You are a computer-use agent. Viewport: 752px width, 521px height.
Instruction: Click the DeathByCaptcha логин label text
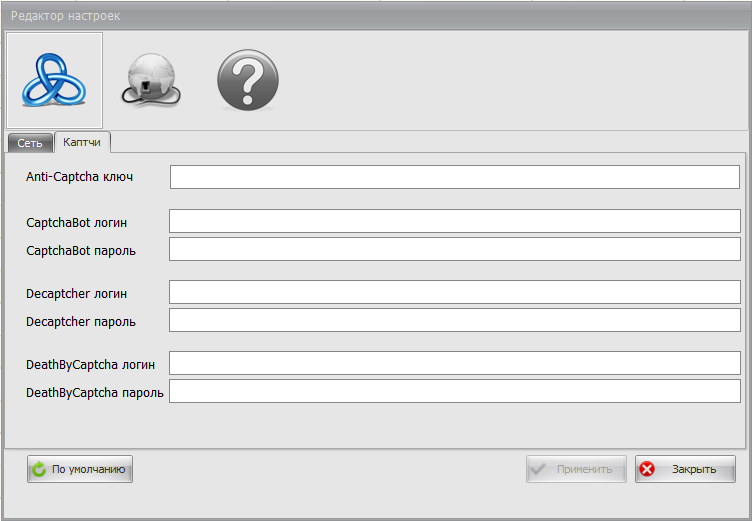click(x=90, y=365)
